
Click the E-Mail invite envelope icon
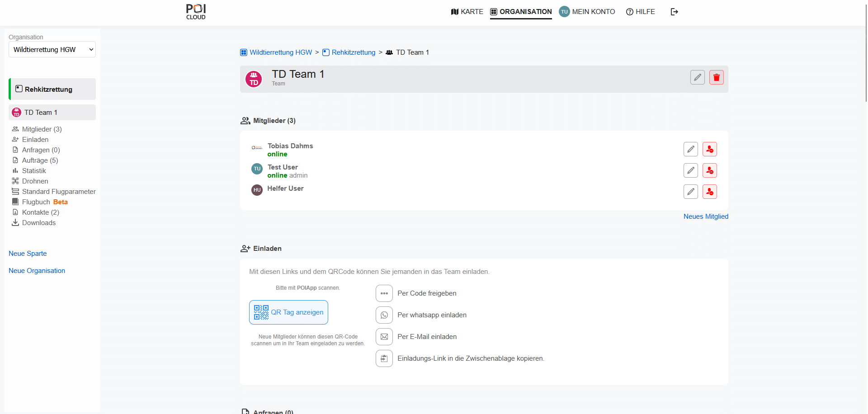pos(384,337)
